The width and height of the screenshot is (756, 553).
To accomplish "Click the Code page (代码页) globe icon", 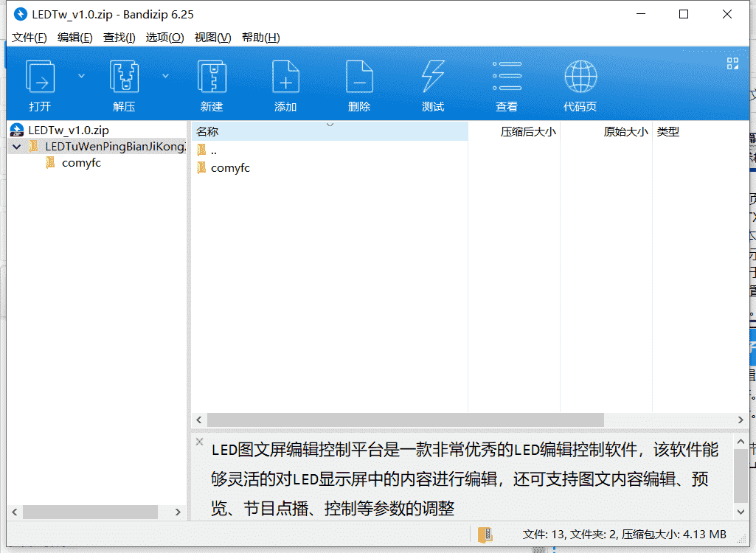I will pos(580,76).
